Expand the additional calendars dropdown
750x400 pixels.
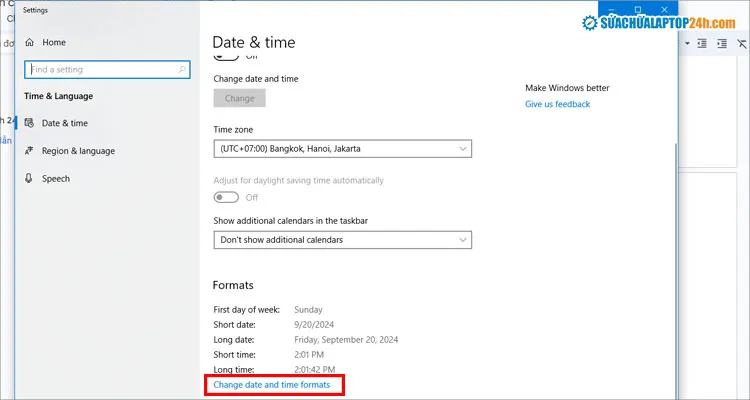(342, 240)
